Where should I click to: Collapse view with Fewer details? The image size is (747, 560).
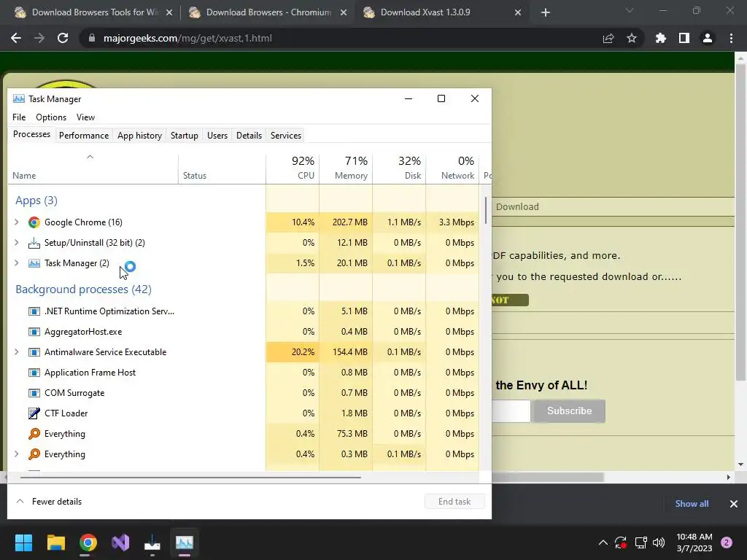[x=49, y=502]
